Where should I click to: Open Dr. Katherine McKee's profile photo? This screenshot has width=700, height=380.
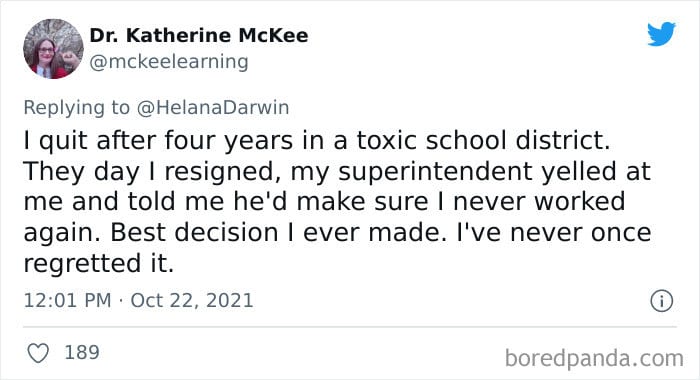coord(53,49)
